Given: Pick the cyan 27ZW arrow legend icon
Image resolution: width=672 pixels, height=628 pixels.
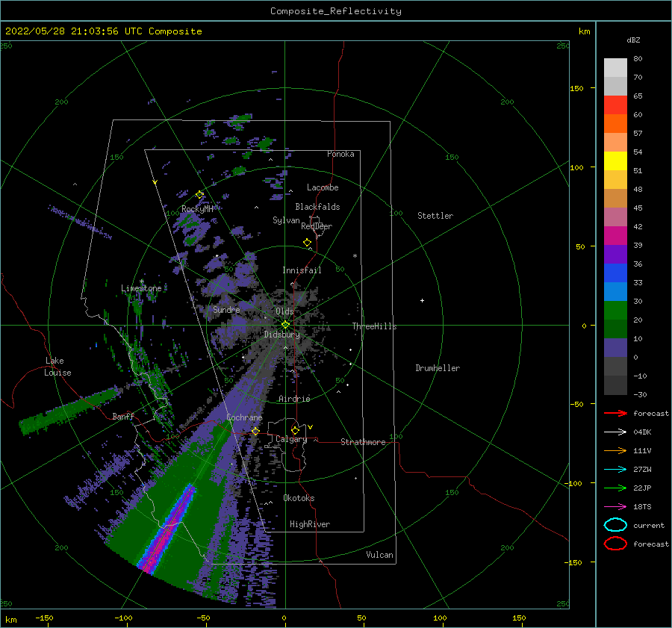Looking at the screenshot, I should click(x=615, y=470).
